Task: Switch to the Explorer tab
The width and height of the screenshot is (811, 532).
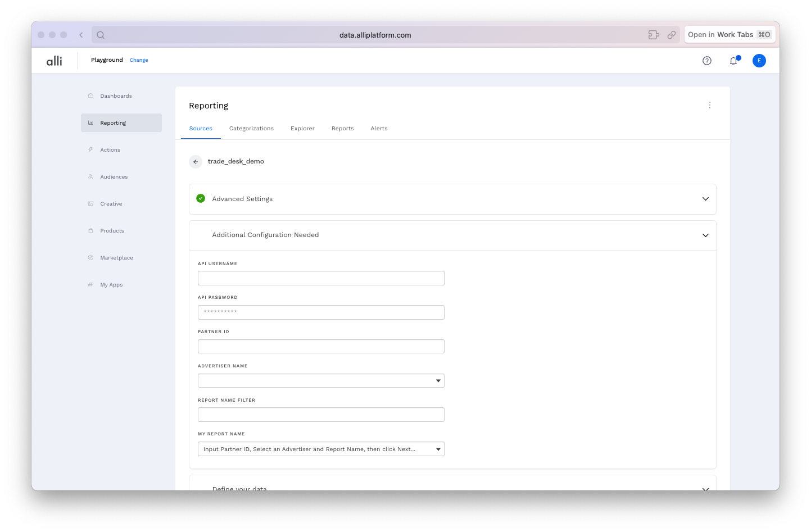Action: [302, 129]
